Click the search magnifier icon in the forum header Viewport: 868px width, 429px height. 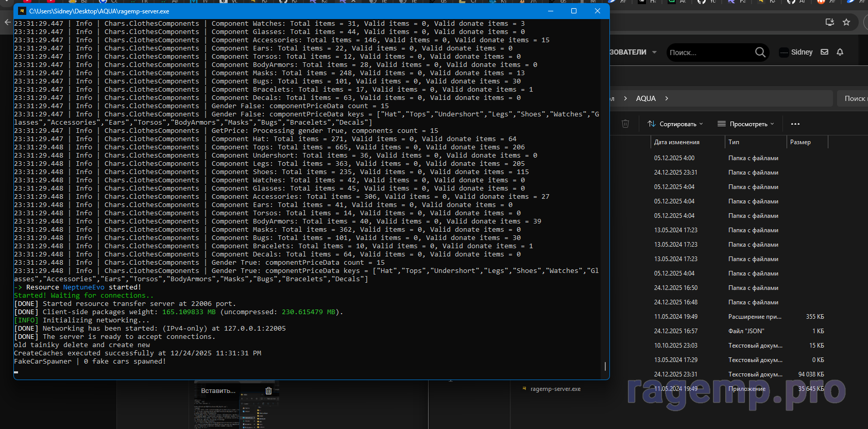coord(760,52)
